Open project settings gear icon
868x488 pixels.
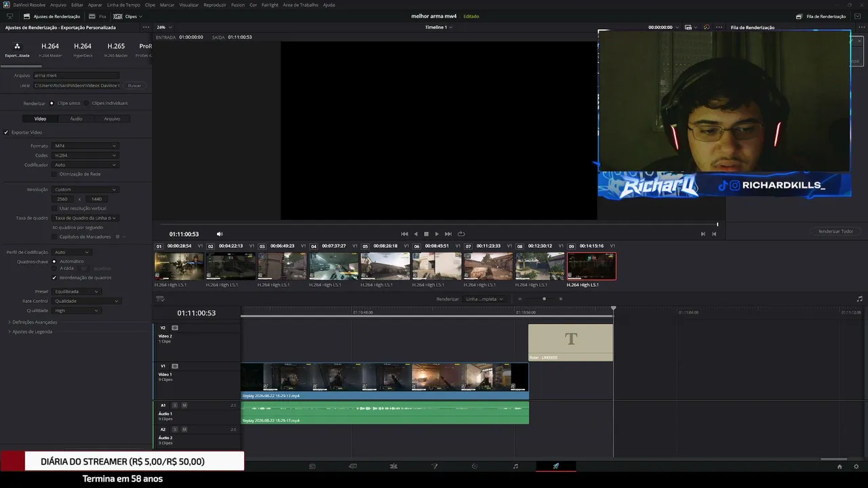pyautogui.click(x=856, y=466)
